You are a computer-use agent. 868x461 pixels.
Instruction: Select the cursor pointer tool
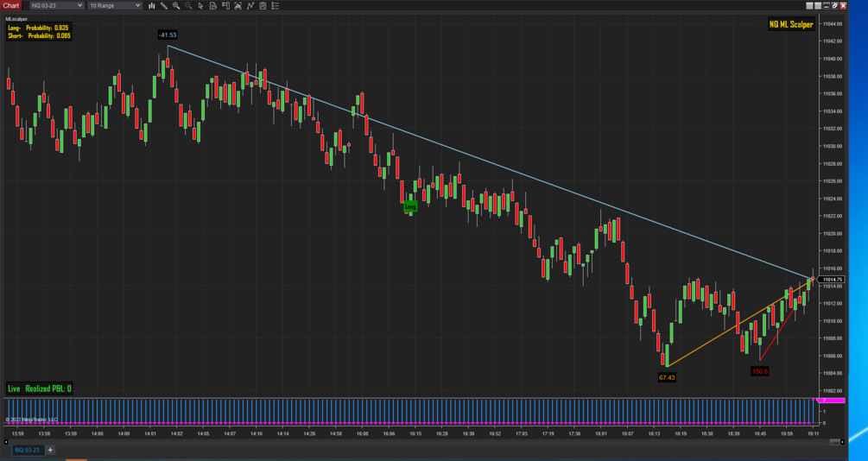201,5
